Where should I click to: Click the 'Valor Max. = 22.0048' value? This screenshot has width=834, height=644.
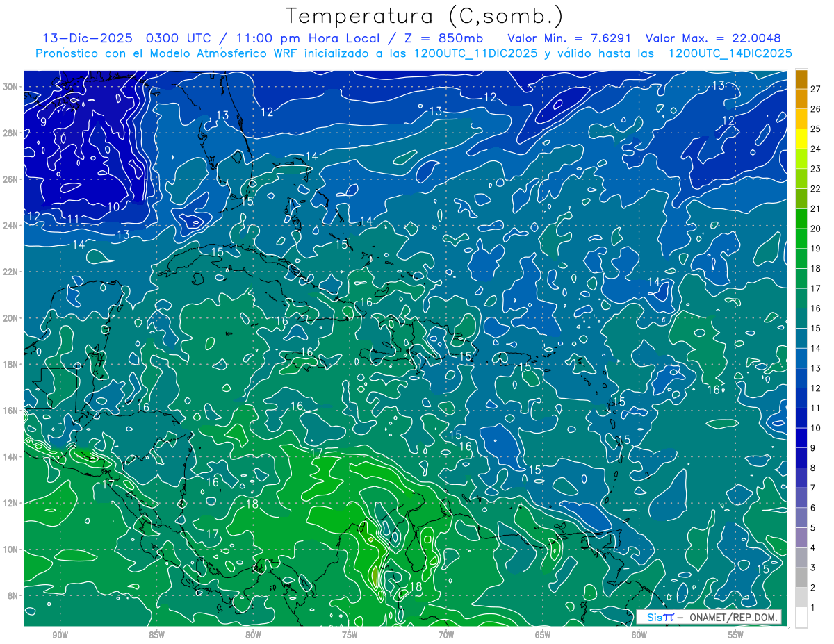click(x=713, y=38)
